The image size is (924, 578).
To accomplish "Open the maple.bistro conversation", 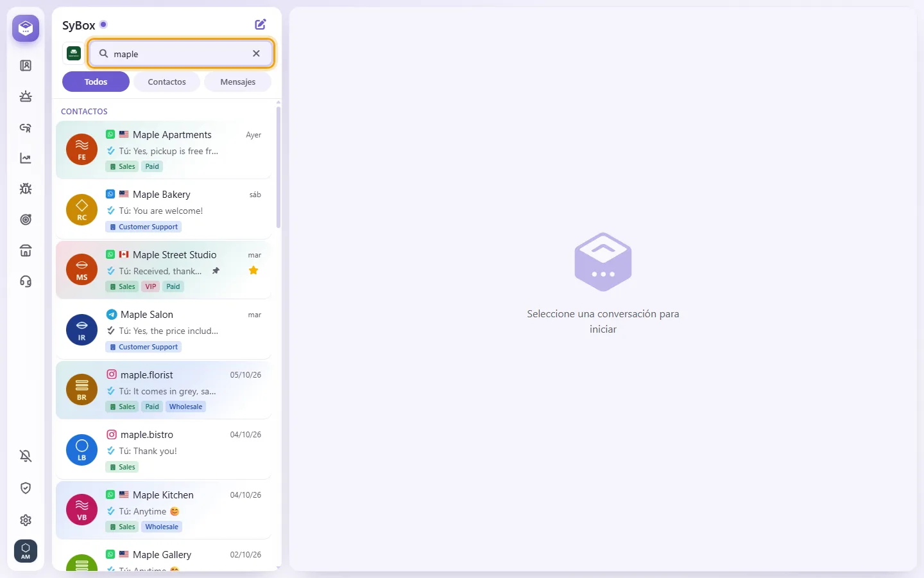I will tap(164, 450).
